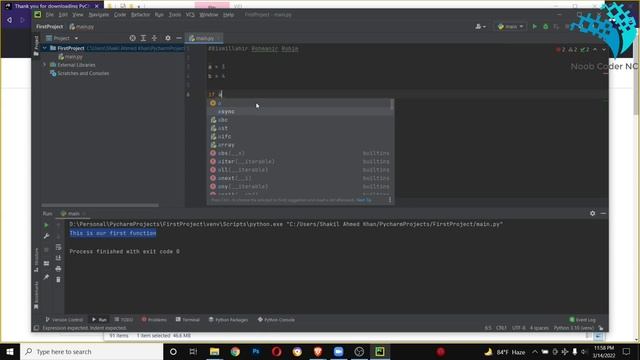
Task: Open the Navigate menu
Action: [99, 15]
